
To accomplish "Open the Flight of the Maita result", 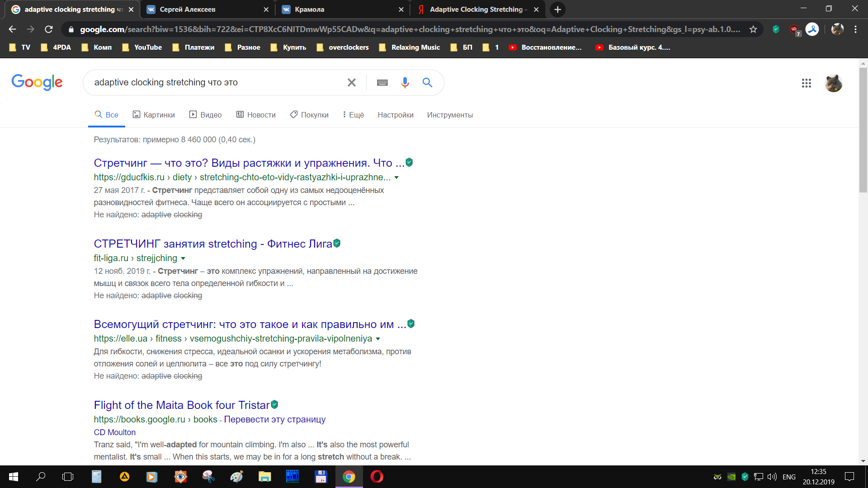I will 182,405.
